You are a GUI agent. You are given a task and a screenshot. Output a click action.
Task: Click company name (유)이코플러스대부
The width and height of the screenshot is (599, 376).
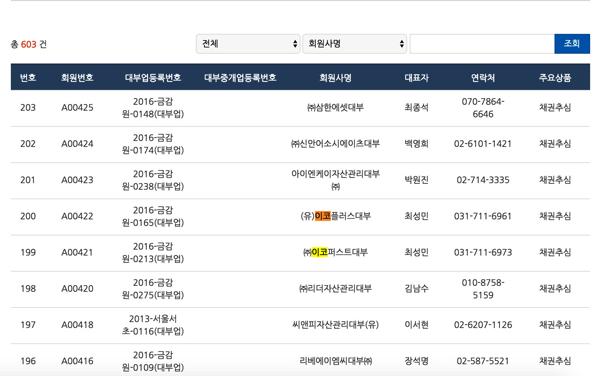[335, 216]
